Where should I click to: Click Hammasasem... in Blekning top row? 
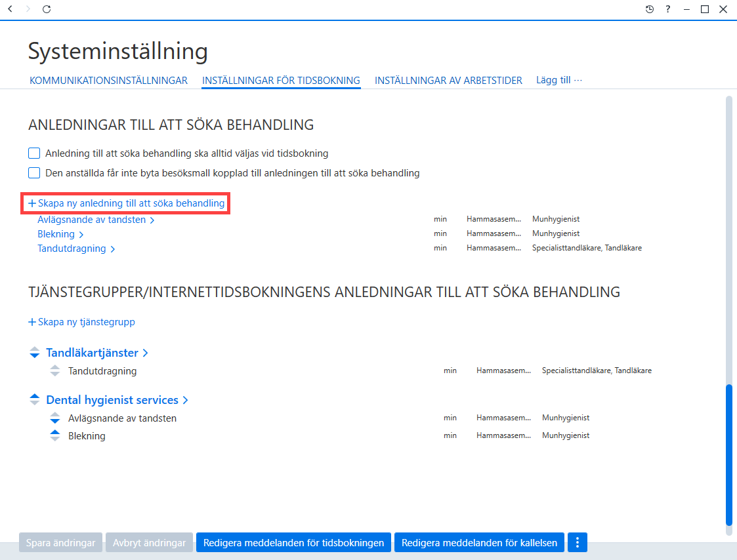(x=494, y=233)
